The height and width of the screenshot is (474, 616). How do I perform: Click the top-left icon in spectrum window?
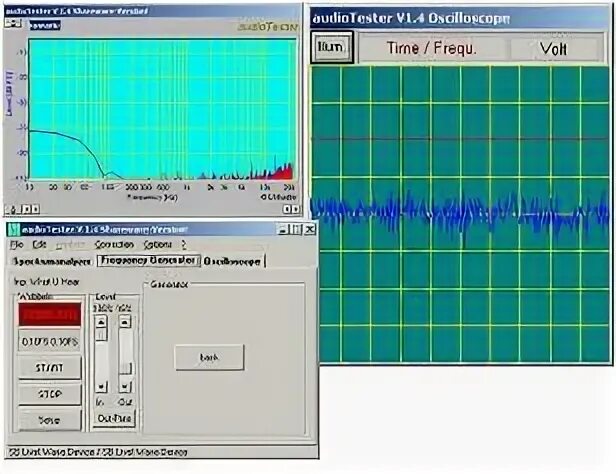coord(13,24)
